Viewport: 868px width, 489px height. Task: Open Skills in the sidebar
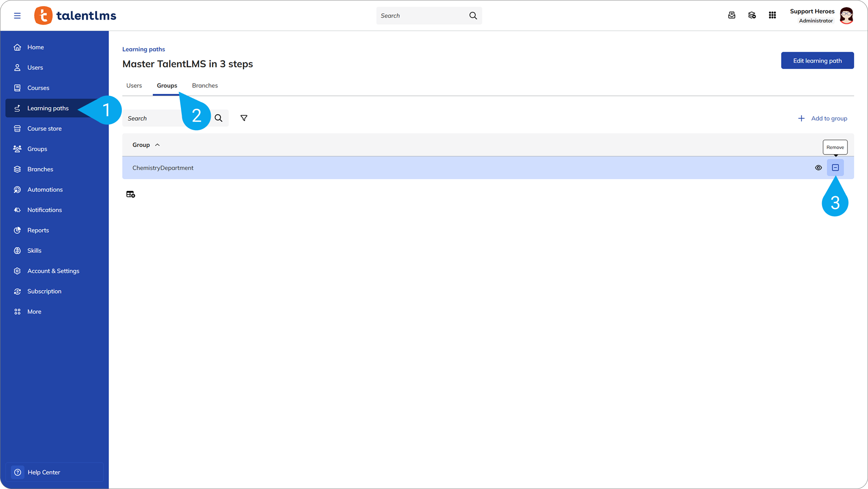[54, 251]
